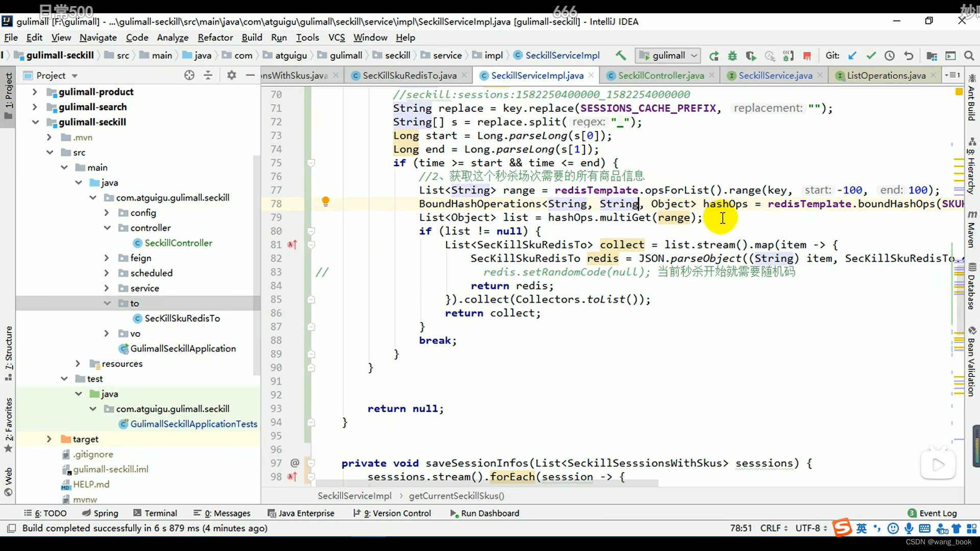The width and height of the screenshot is (980, 551).
Task: Open the Database side panel
Action: point(972,286)
